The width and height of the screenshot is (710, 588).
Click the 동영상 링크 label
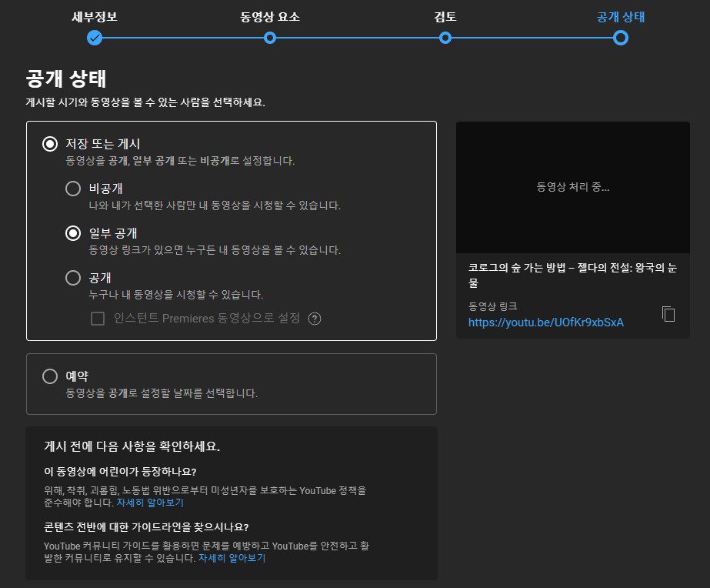click(492, 306)
